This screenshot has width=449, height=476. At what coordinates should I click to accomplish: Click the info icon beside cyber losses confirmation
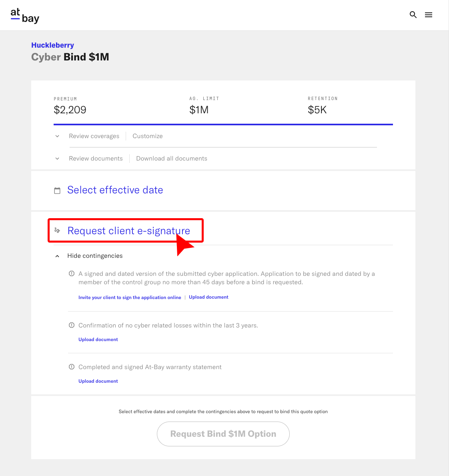[72, 325]
